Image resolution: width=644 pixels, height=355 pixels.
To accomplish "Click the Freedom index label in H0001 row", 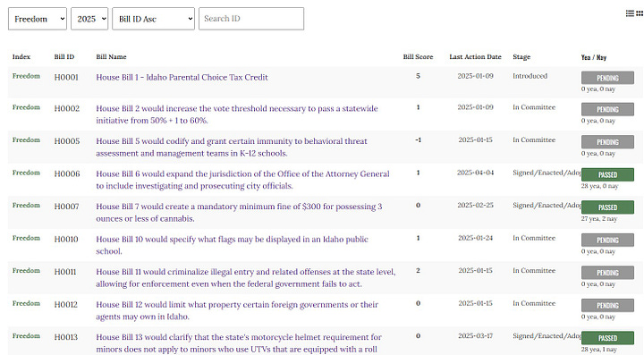I will [x=26, y=76].
